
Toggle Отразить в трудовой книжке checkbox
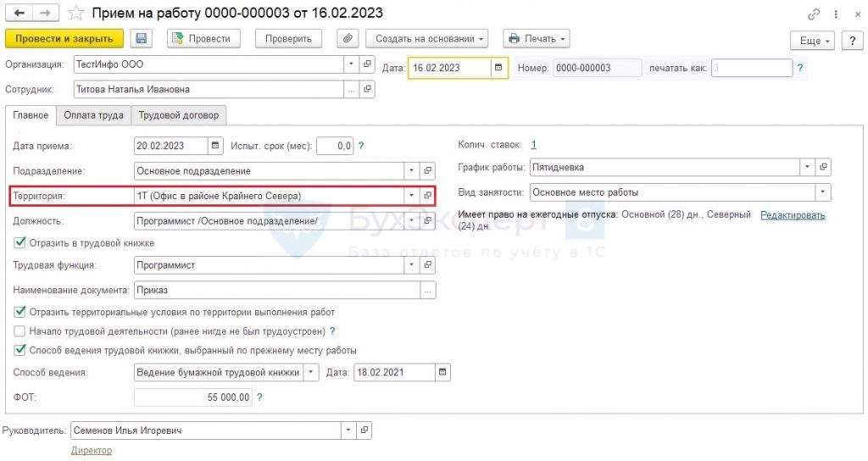(x=20, y=242)
